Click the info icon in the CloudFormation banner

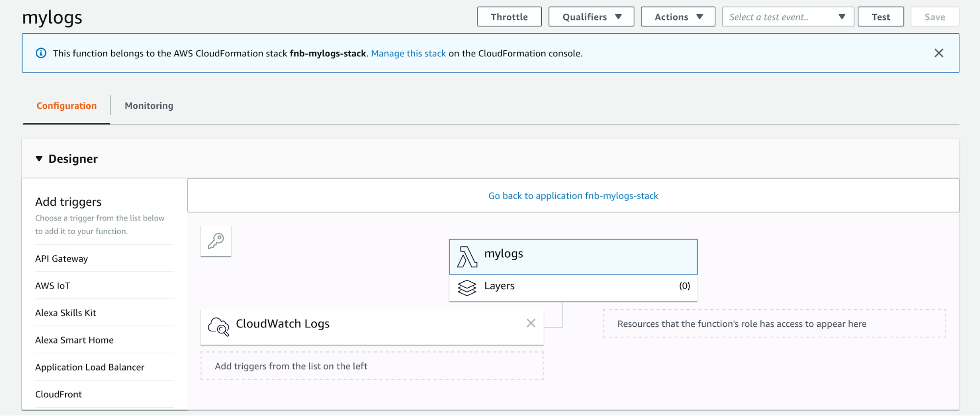(x=41, y=53)
